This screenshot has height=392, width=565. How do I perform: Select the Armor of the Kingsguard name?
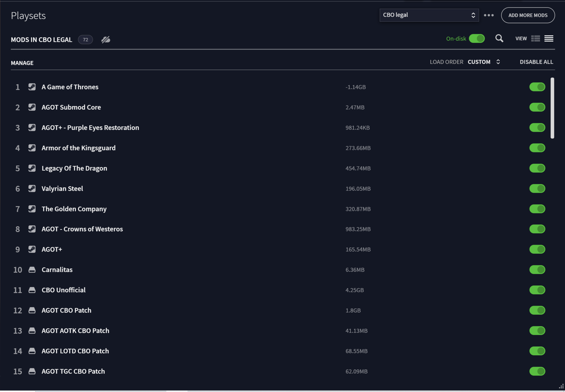click(x=78, y=148)
